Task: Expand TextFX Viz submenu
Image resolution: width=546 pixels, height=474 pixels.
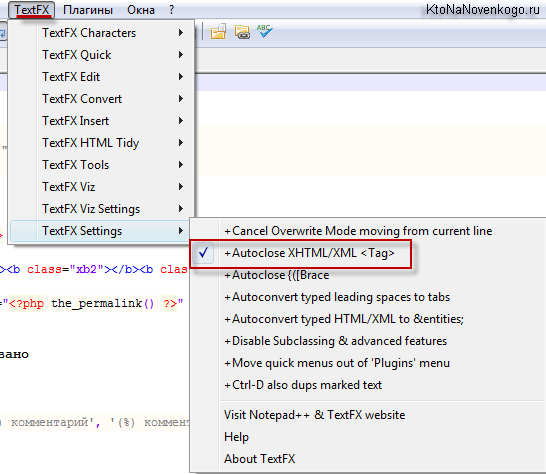Action: click(x=101, y=187)
